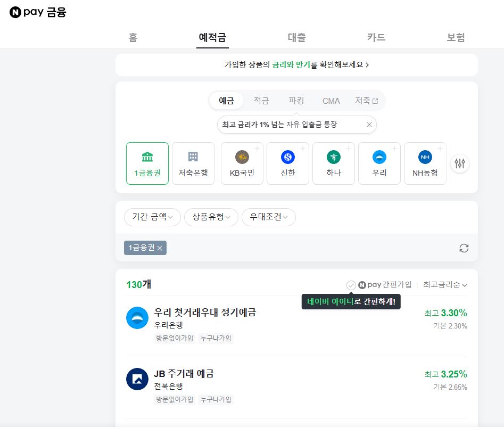Screen dimensions: 504x427
Task: Open the 대출 tab
Action: 296,38
